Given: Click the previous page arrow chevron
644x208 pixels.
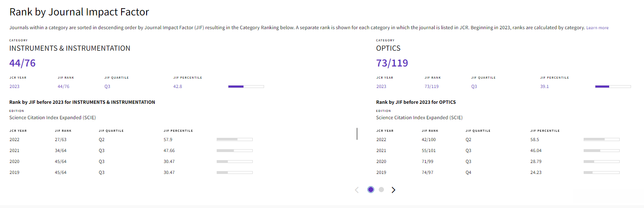Looking at the screenshot, I should pos(357,190).
